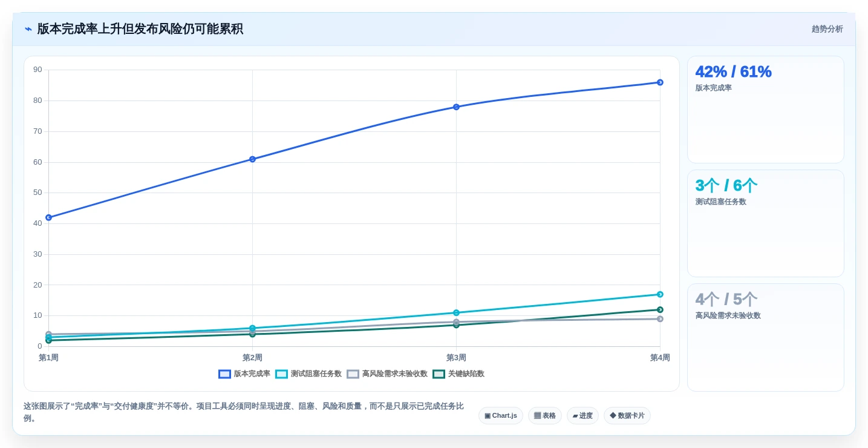Image resolution: width=868 pixels, height=448 pixels.
Task: Click the blue 版本完成率 legend swatch
Action: click(x=224, y=374)
